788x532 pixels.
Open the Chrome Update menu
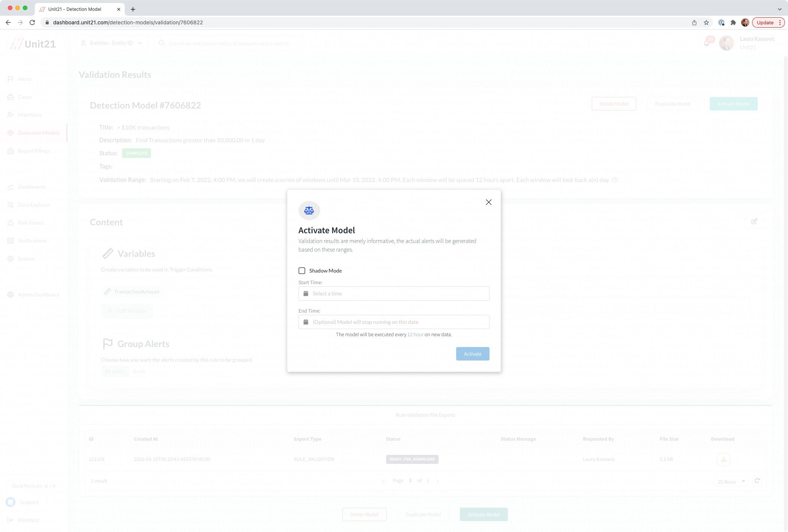(768, 22)
